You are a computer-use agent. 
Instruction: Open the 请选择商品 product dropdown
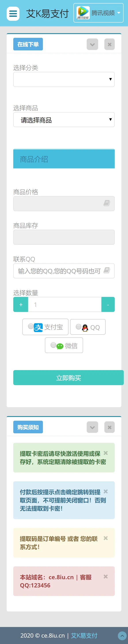[64, 120]
